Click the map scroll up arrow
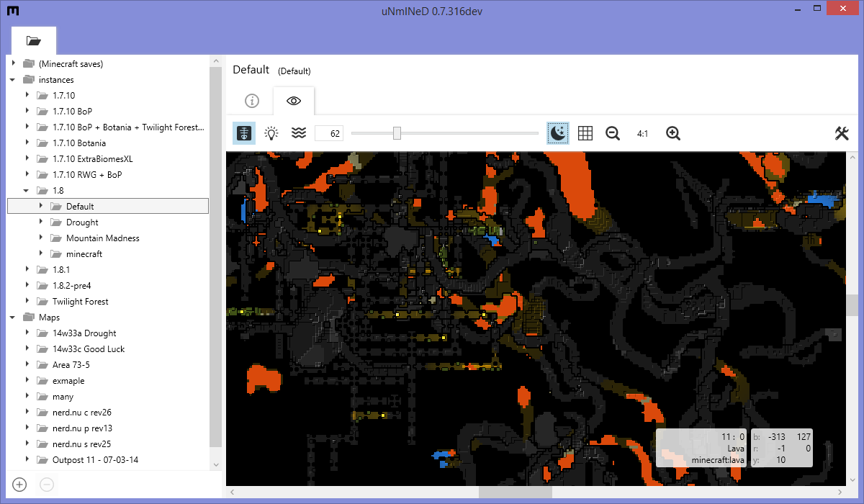The width and height of the screenshot is (864, 504). (852, 158)
